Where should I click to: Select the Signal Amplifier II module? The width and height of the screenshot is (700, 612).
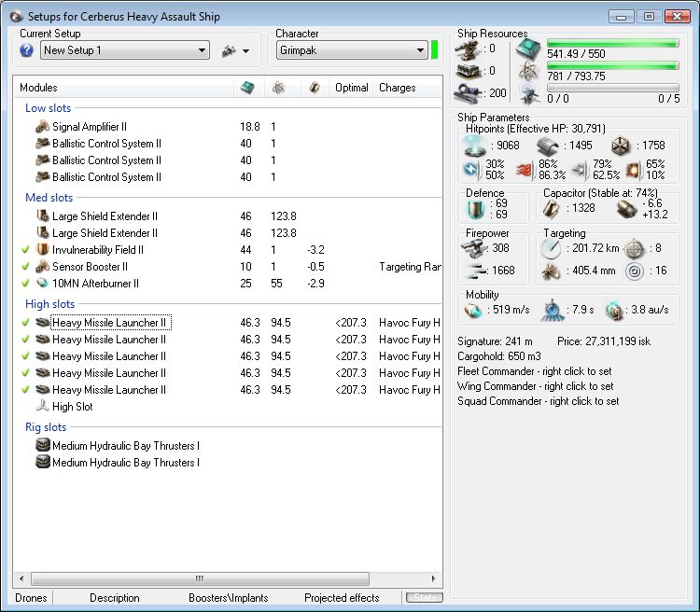(x=90, y=127)
